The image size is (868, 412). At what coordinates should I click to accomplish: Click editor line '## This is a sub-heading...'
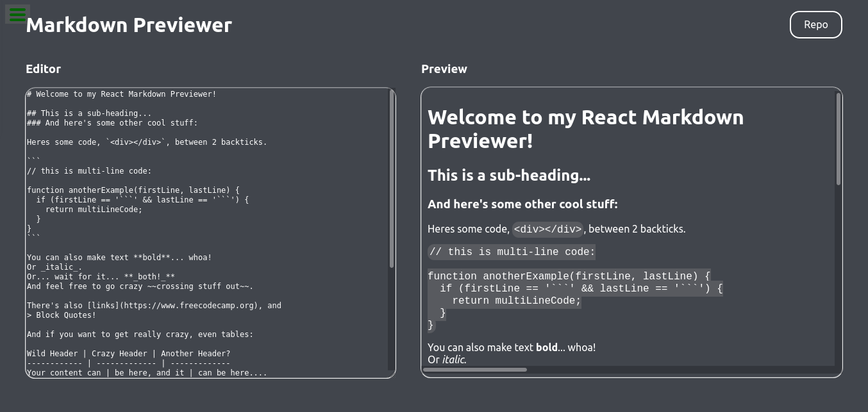pos(89,113)
